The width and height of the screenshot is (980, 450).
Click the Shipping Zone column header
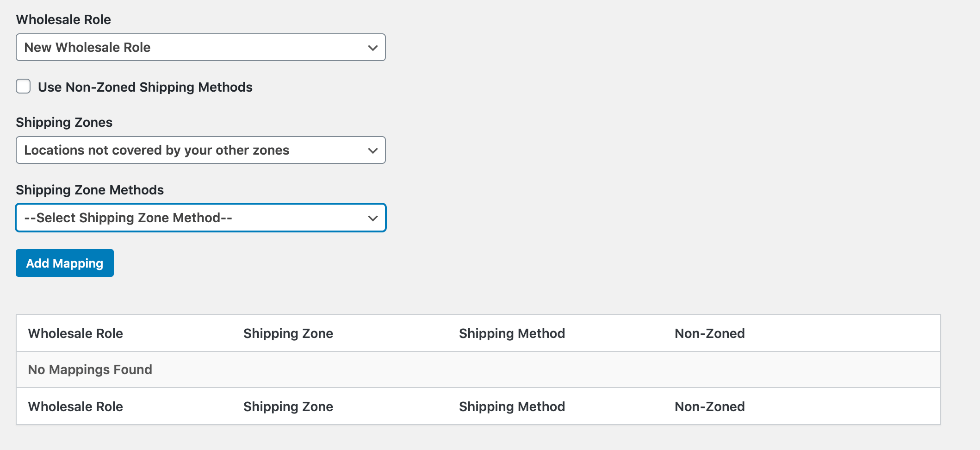288,333
